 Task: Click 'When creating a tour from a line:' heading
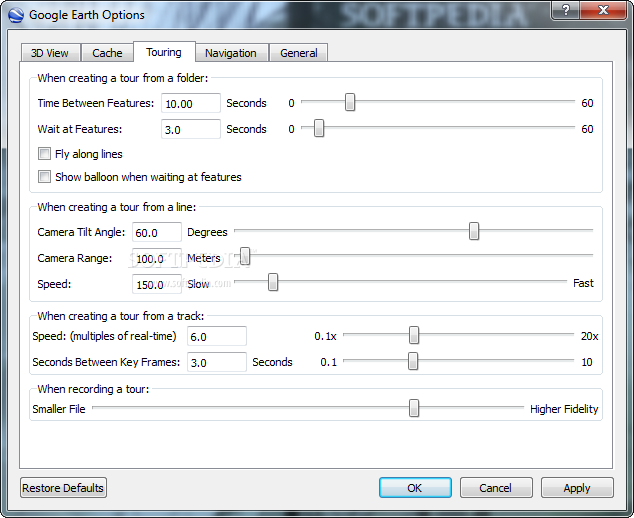[117, 207]
